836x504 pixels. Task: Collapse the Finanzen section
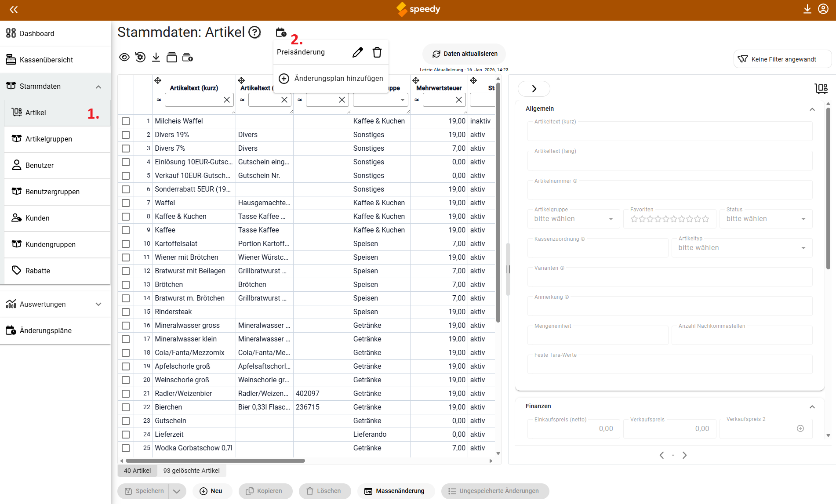coord(812,406)
